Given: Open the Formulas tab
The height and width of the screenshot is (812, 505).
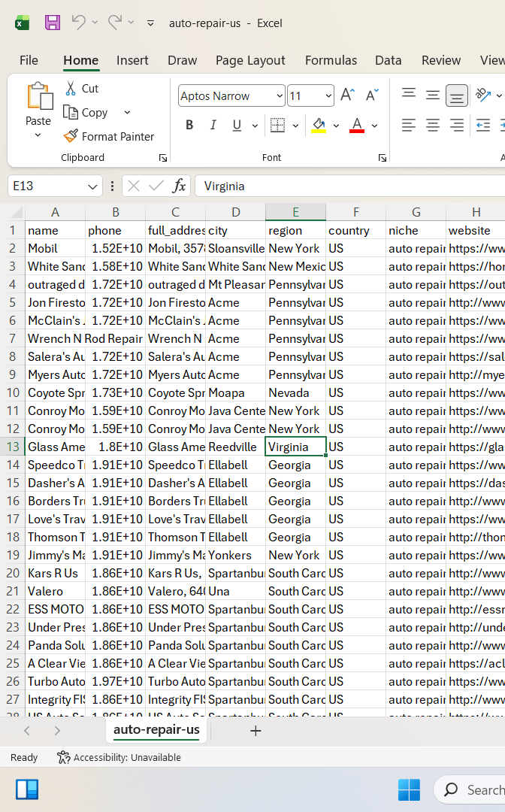Looking at the screenshot, I should pos(331,61).
